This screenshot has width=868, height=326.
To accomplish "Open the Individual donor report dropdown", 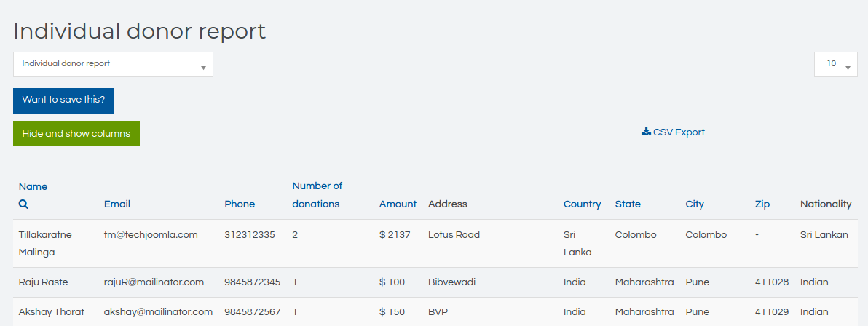I will click(x=113, y=64).
